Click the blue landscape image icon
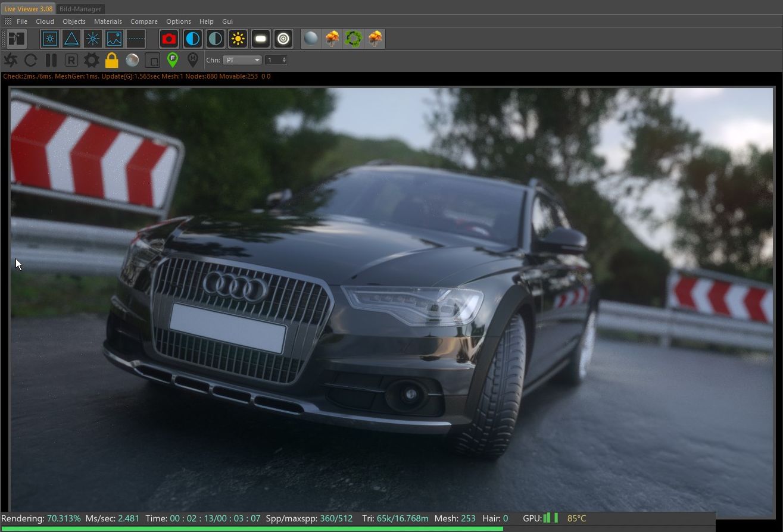This screenshot has width=783, height=532. click(x=114, y=39)
